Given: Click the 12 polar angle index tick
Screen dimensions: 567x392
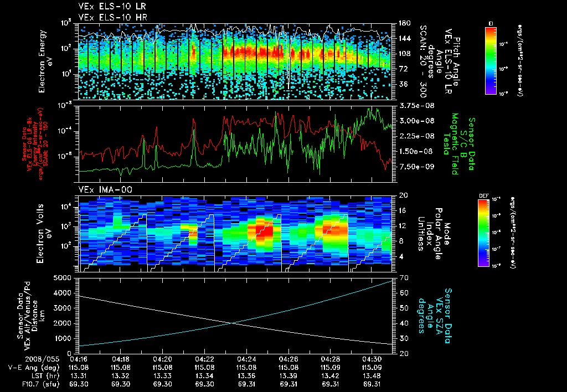Looking at the screenshot, I should (x=403, y=226).
